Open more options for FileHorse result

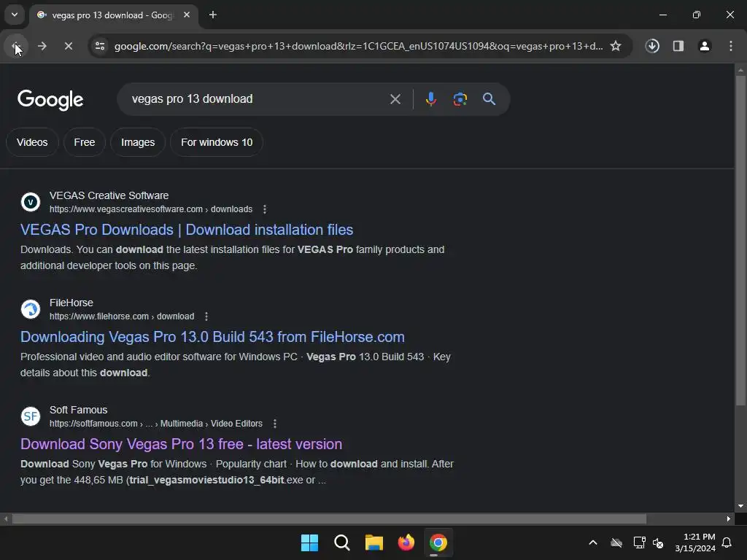(206, 316)
